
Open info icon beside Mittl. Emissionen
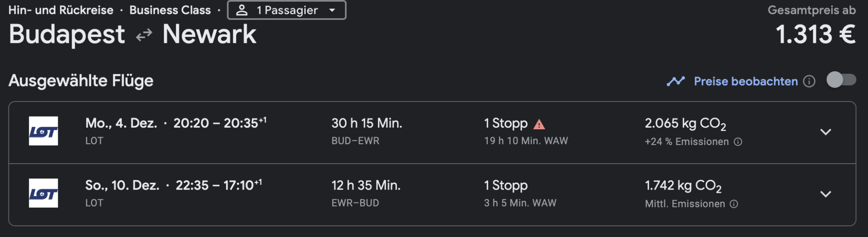[734, 204]
